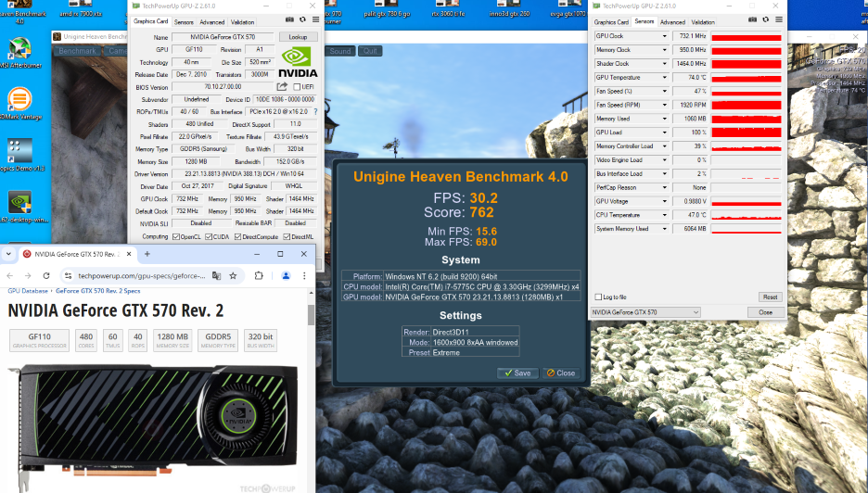Click the Bus Interface question mark icon
This screenshot has width=868, height=493.
[314, 111]
